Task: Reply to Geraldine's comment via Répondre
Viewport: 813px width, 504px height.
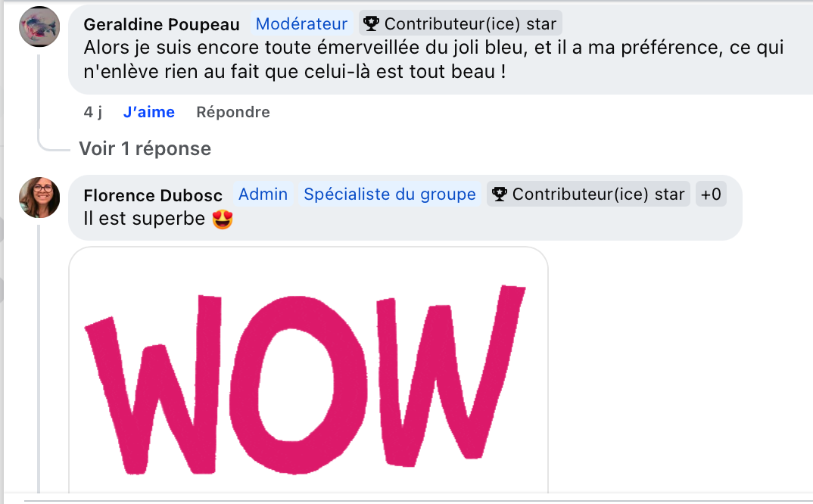Action: 233,112
